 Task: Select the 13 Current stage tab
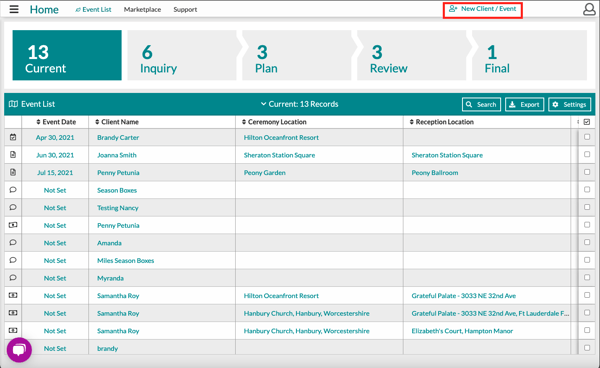[x=67, y=55]
